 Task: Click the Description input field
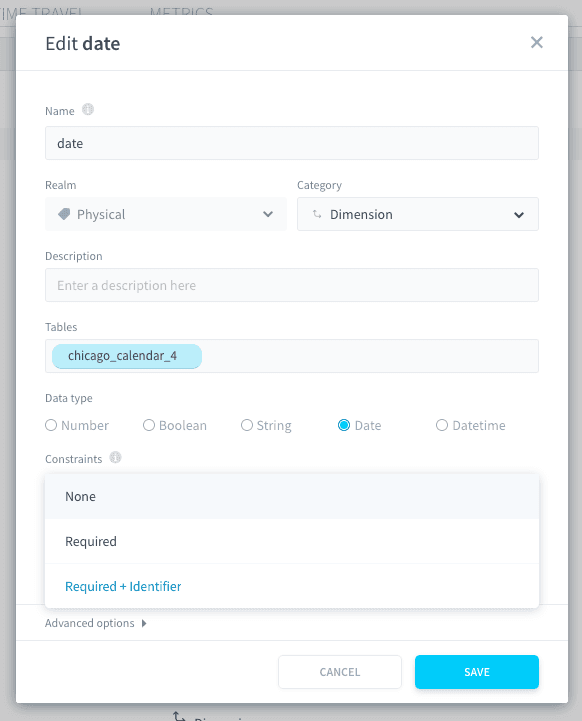point(292,285)
